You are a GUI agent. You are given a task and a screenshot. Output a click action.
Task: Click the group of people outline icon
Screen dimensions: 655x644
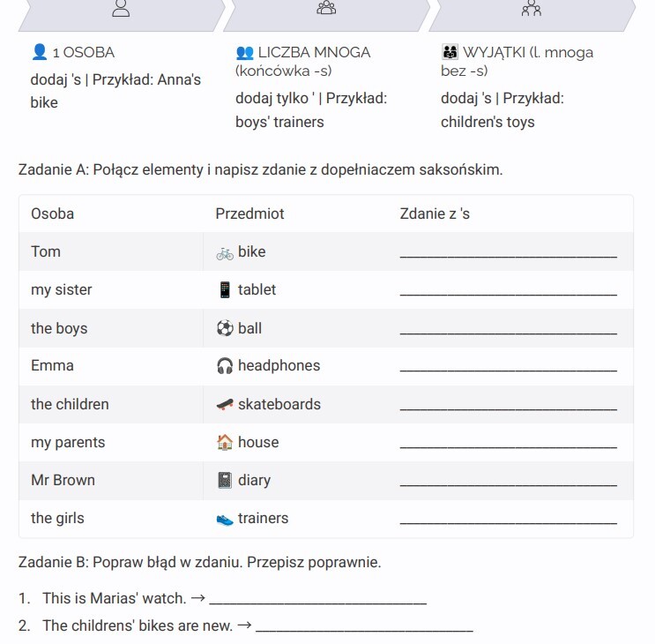(x=326, y=7)
